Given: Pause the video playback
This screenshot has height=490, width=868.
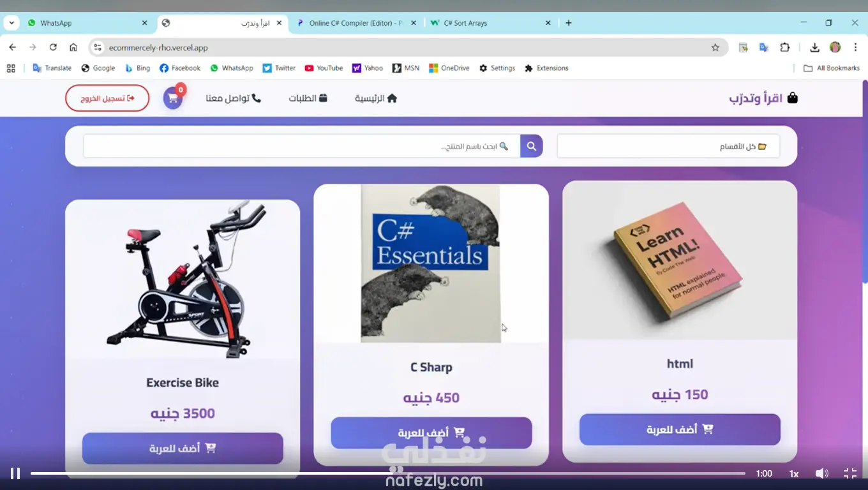Looking at the screenshot, I should [15, 473].
